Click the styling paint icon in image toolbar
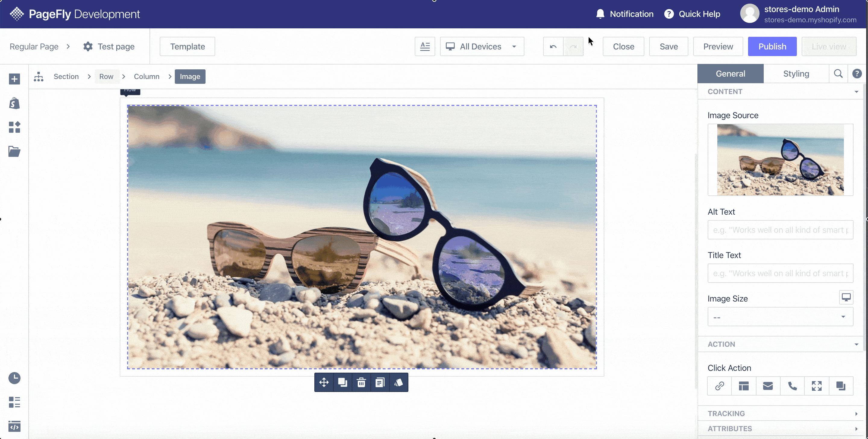Screen dimensions: 868x439 [x=399, y=382]
